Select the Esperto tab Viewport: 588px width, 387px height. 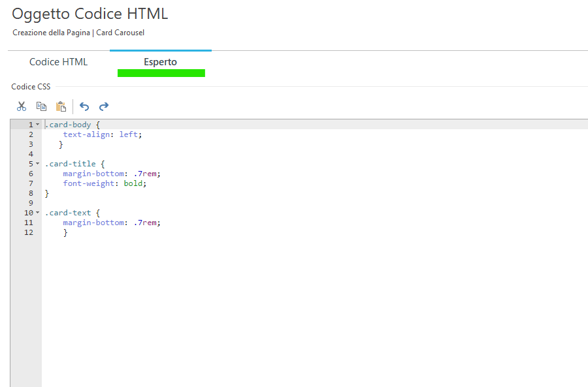coord(160,62)
